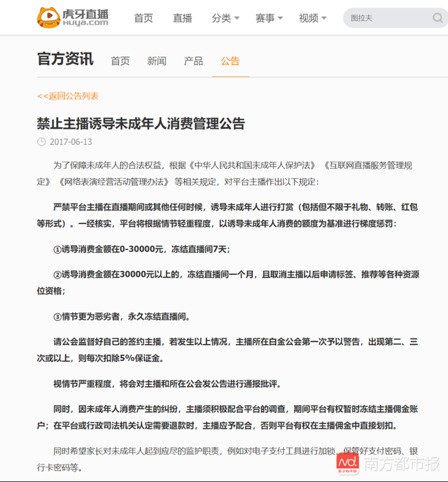Viewport: 448px width, 482px height.
Task: Click the magnifier search icon
Action: point(437,17)
